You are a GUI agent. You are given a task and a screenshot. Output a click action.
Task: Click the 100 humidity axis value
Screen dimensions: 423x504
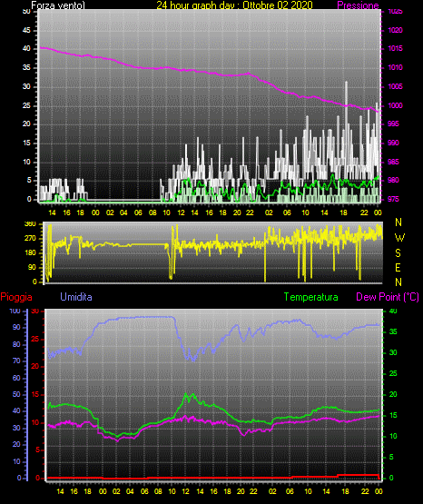tap(15, 311)
